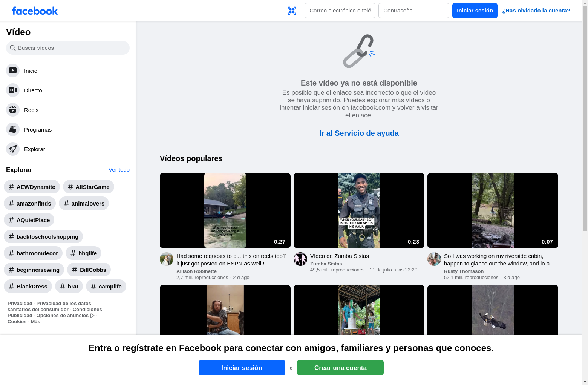Click the Facebook logo
The width and height of the screenshot is (588, 385).
(x=35, y=11)
